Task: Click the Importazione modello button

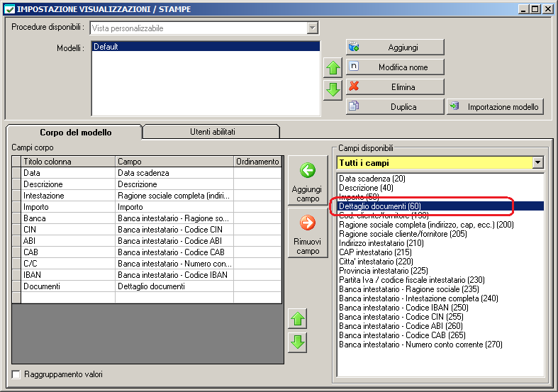Action: coord(495,107)
